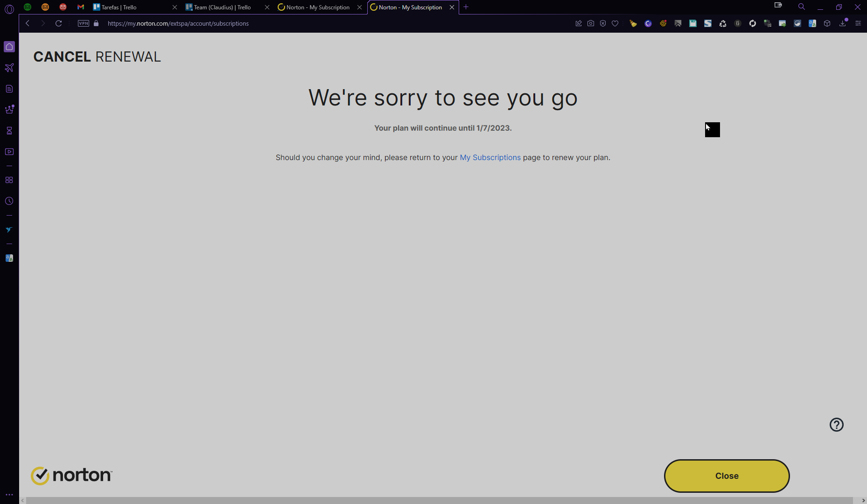The height and width of the screenshot is (504, 867).
Task: Open the easy setup sliders menu
Action: 858,23
